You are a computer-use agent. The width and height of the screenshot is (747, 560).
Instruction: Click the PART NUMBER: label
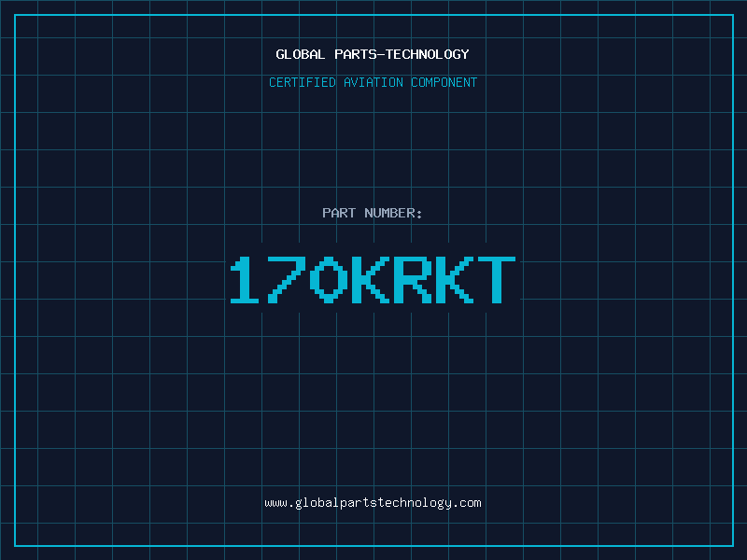tap(373, 213)
